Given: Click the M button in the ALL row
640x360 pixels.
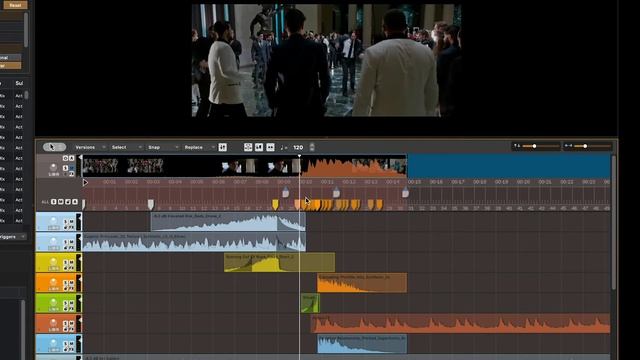Looking at the screenshot, I should tap(60, 202).
